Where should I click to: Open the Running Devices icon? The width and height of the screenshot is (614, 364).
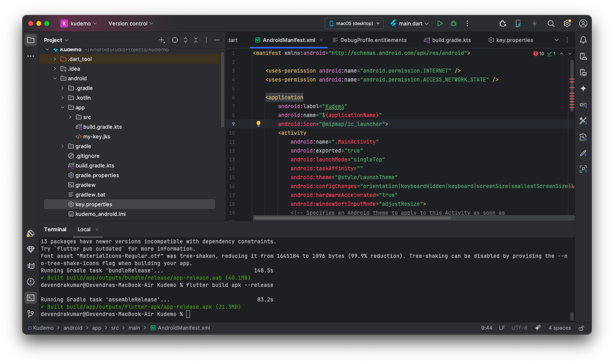point(583,72)
